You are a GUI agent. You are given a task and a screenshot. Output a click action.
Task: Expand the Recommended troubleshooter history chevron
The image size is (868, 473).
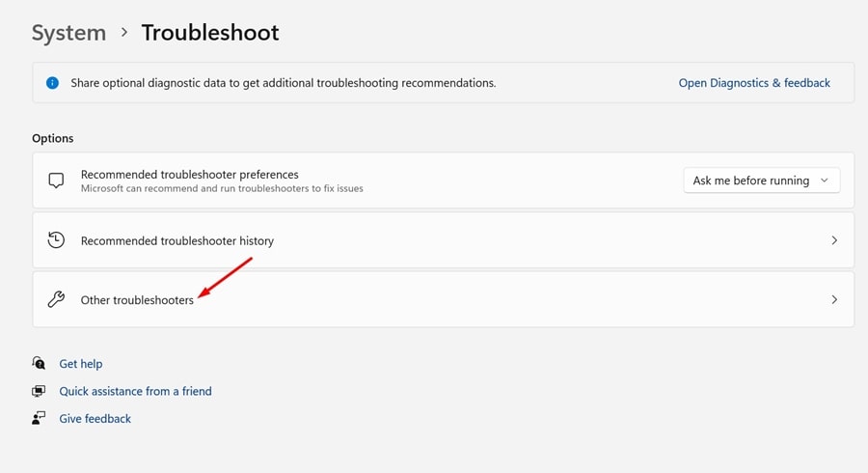[834, 240]
